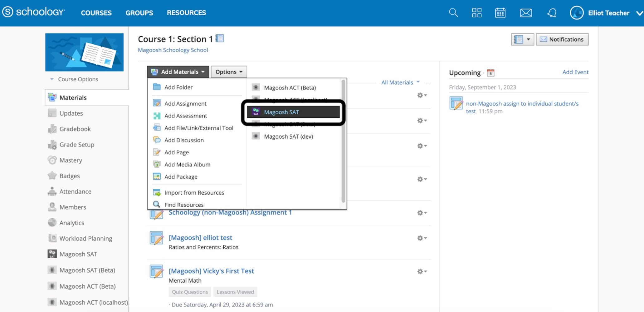Open Magoosh ACT (localhost) in sidebar
The width and height of the screenshot is (644, 312).
point(94,302)
